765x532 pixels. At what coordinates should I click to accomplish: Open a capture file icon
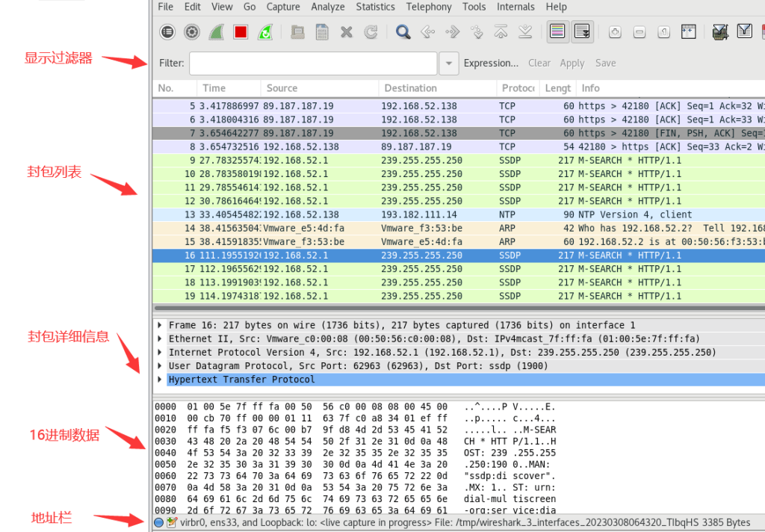click(x=297, y=32)
